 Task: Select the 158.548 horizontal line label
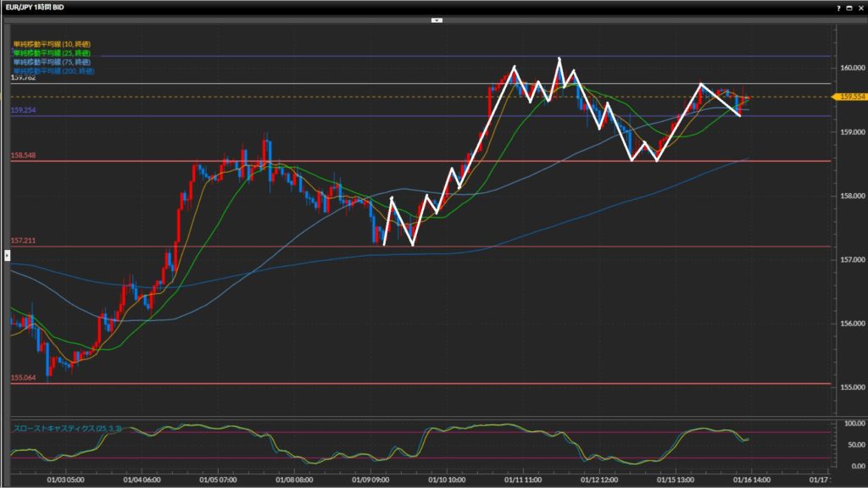click(23, 156)
